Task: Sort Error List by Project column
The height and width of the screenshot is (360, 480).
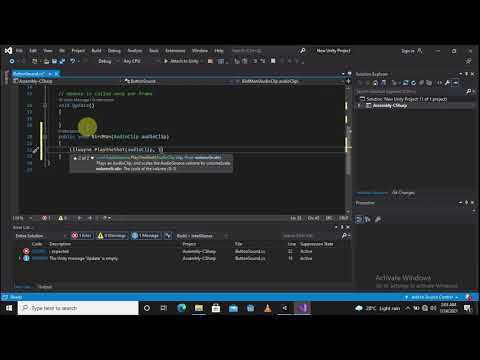Action: (189, 244)
